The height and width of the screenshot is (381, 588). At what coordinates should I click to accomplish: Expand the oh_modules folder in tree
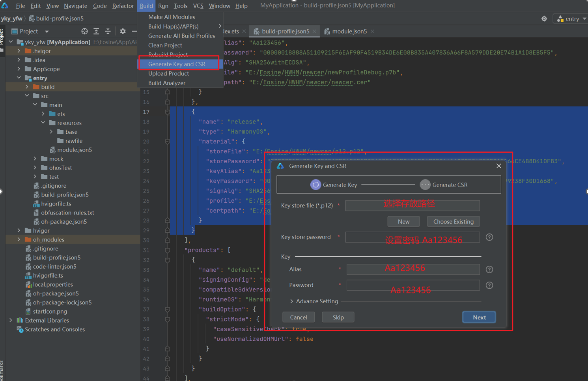pos(19,239)
